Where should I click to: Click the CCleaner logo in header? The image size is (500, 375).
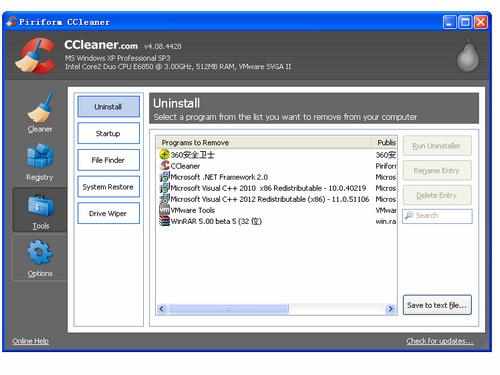pos(36,55)
